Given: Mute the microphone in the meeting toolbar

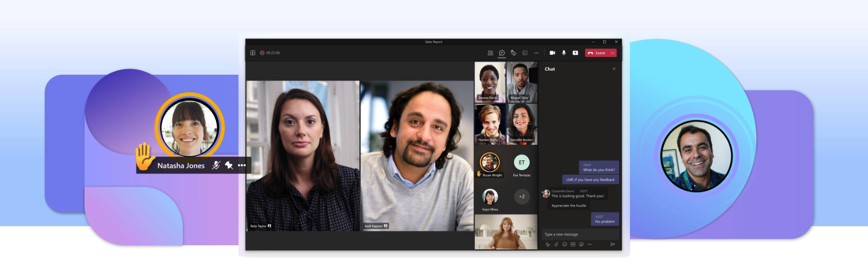Looking at the screenshot, I should (x=564, y=53).
